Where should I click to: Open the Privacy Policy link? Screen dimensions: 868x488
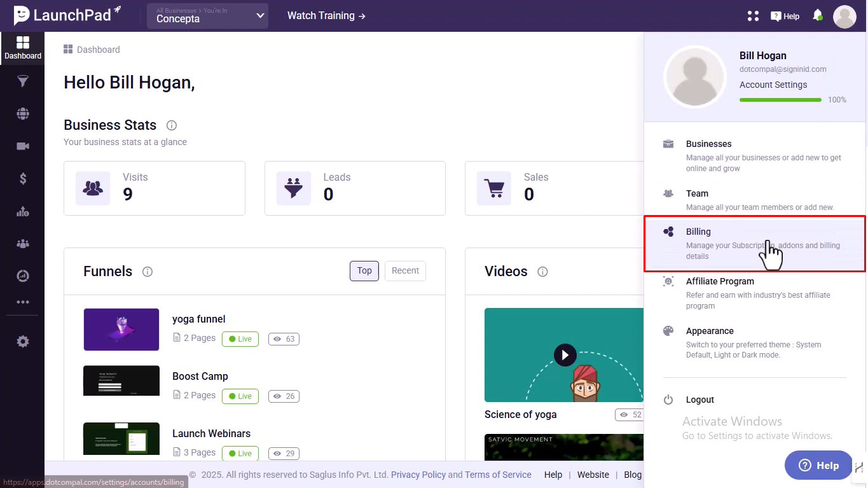[x=418, y=475]
